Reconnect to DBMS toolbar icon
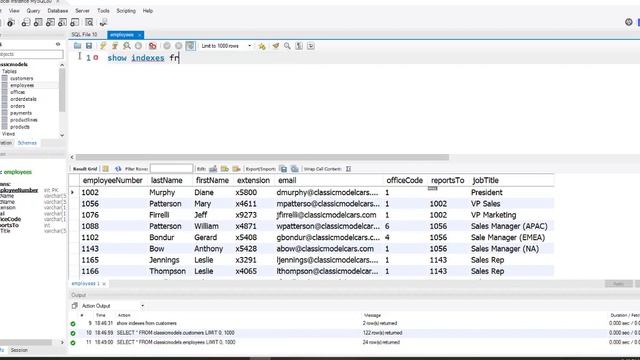The width and height of the screenshot is (640, 360). pyautogui.click(x=103, y=22)
